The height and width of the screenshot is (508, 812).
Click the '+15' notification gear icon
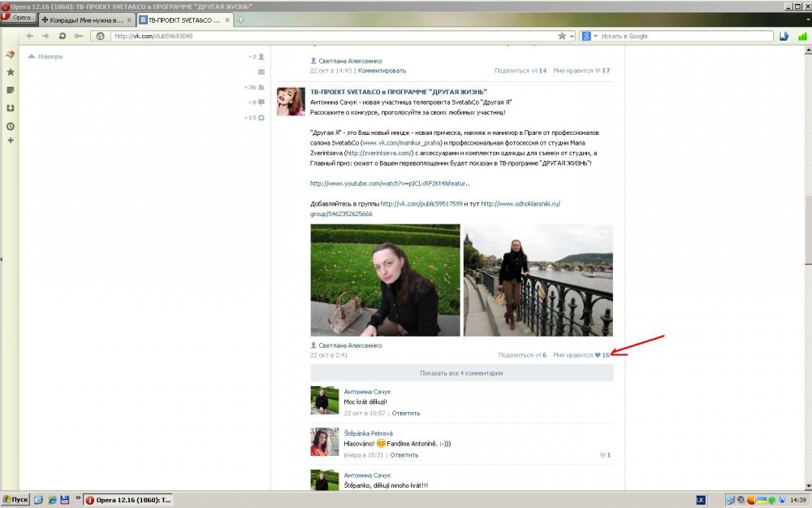[x=254, y=118]
